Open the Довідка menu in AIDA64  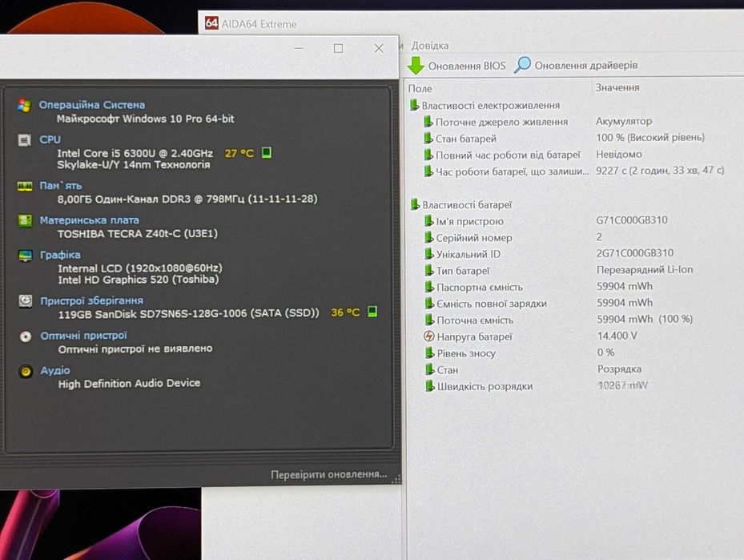[430, 46]
